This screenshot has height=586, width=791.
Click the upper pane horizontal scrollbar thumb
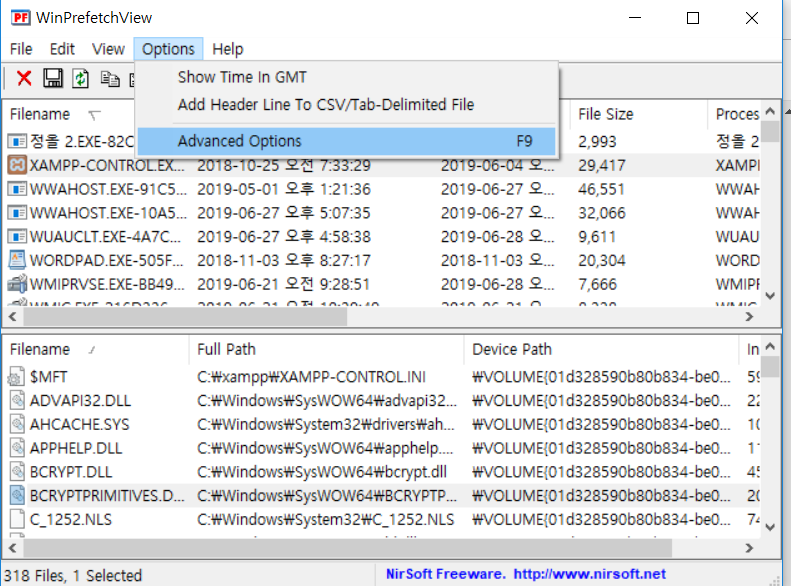[x=185, y=317]
